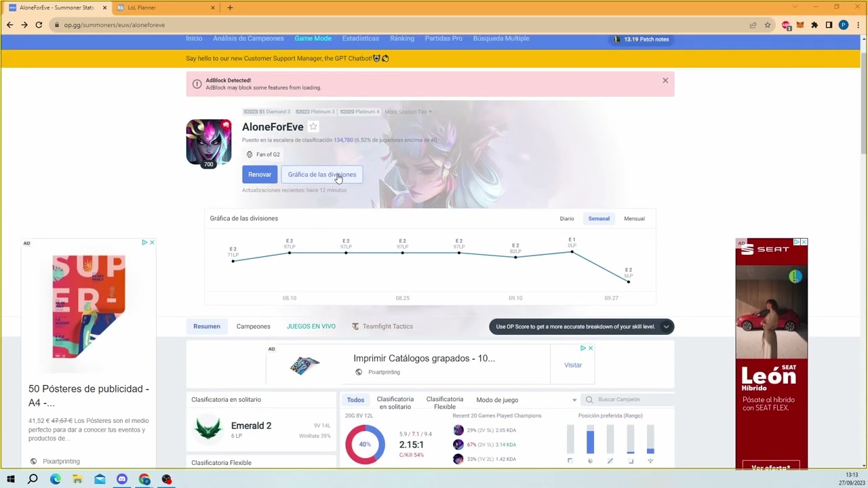The height and width of the screenshot is (488, 868).
Task: Click the Emerald 2 rank emblem
Action: pos(208,430)
